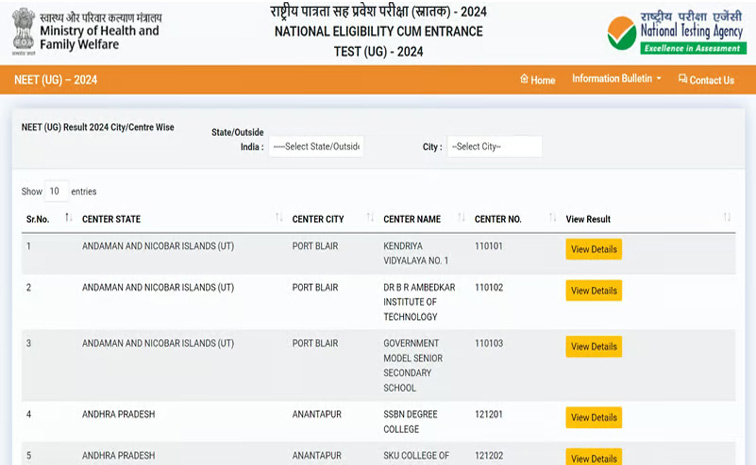Open Contact Us in navigation bar
This screenshot has height=465, width=756.
[706, 80]
